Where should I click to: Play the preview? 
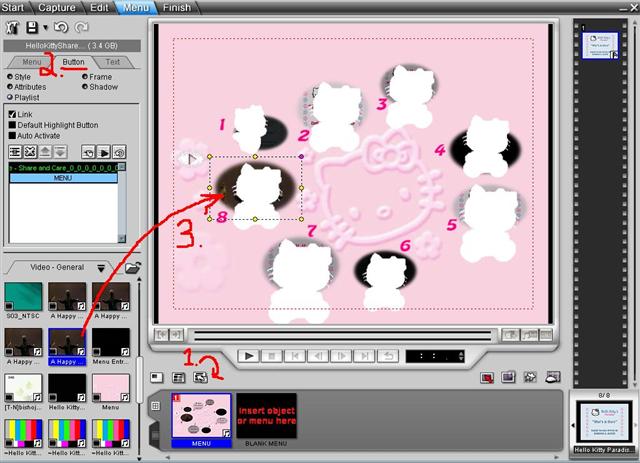[x=249, y=356]
